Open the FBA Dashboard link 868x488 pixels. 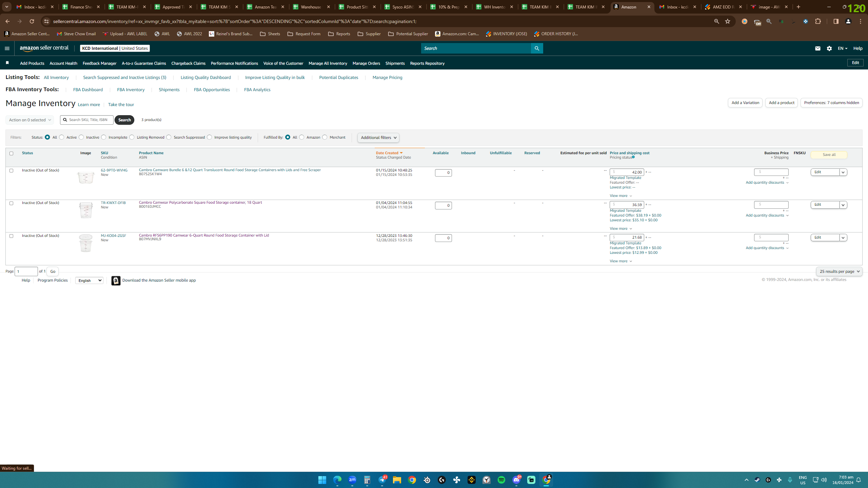(88, 90)
